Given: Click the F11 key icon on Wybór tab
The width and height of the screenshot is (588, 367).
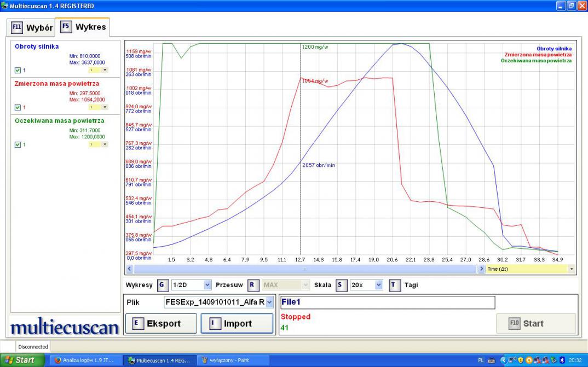Looking at the screenshot, I should [17, 27].
